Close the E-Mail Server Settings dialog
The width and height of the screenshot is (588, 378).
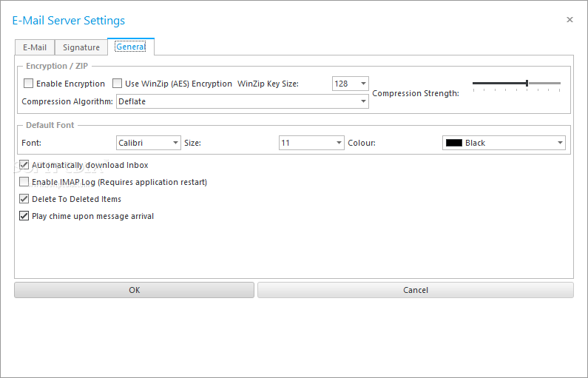570,20
